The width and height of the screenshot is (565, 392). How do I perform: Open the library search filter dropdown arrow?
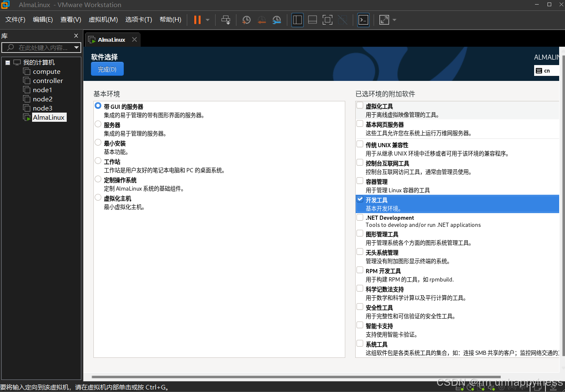[x=77, y=48]
